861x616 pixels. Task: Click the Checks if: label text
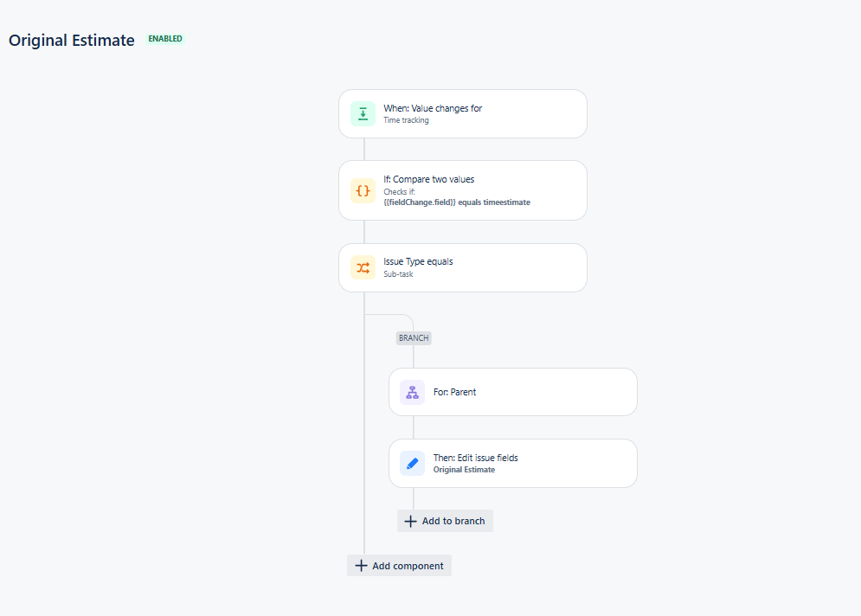399,191
